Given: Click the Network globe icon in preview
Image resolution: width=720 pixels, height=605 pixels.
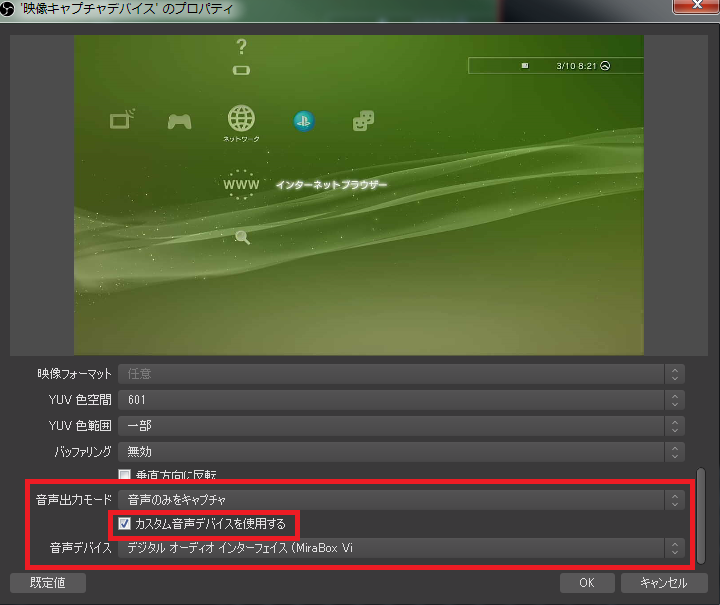Looking at the screenshot, I should pyautogui.click(x=241, y=118).
